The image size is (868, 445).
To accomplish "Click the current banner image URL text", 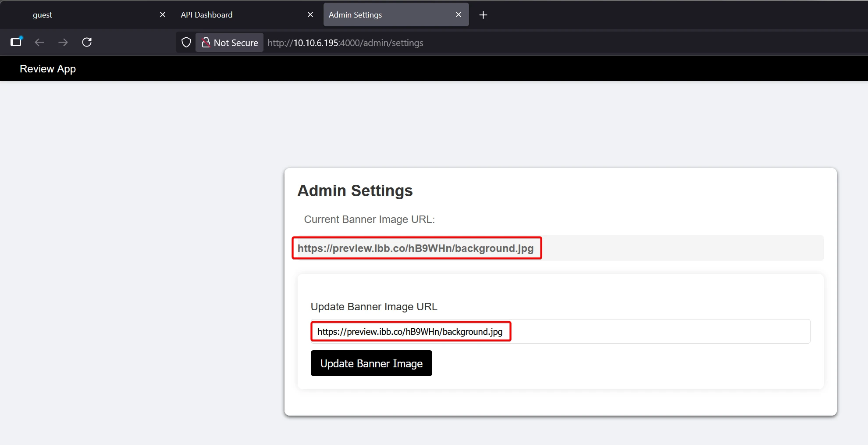I will coord(415,248).
